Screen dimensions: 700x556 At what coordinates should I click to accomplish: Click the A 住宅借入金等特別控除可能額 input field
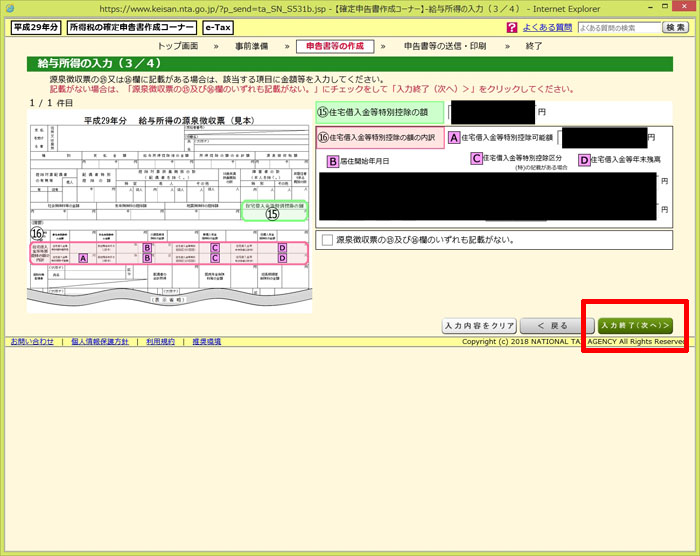pos(603,138)
